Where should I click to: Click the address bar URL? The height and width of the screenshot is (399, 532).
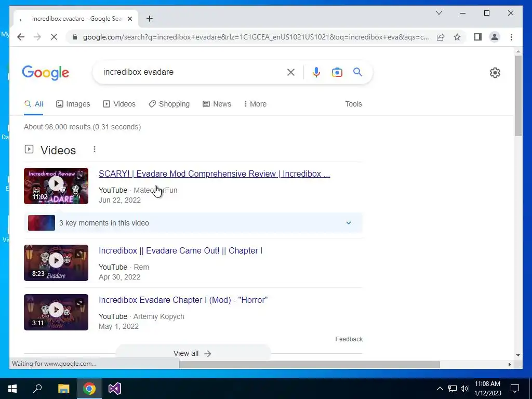tap(256, 37)
